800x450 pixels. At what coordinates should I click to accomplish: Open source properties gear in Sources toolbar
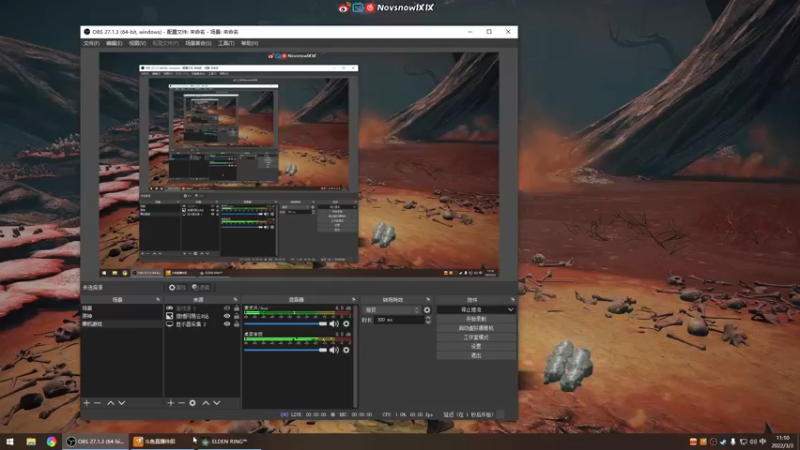click(x=192, y=403)
